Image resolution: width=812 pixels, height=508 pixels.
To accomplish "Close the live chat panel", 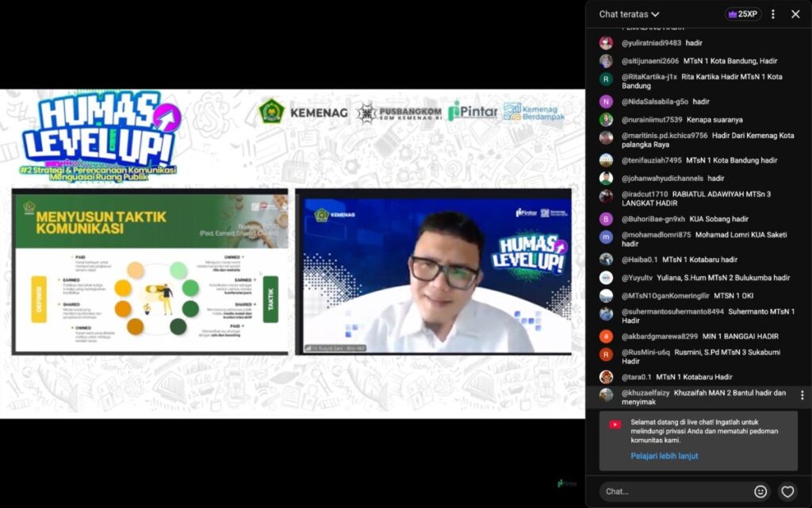I will (x=795, y=14).
